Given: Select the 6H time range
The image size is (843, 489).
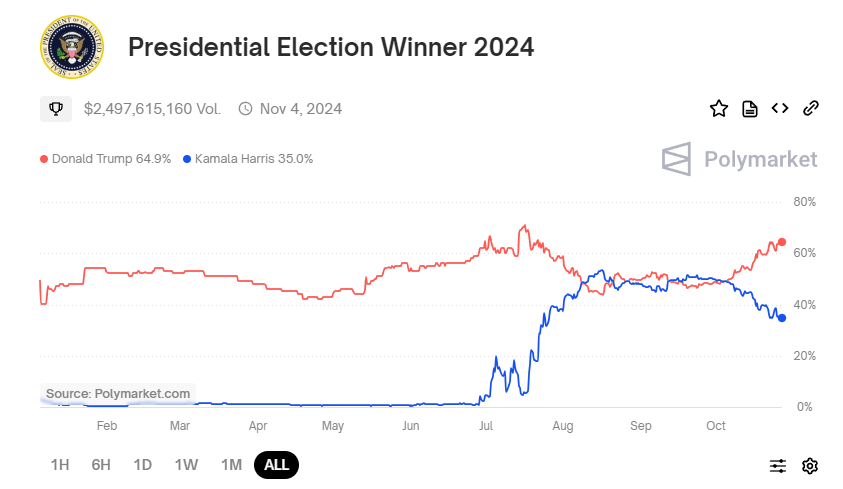Looking at the screenshot, I should (101, 464).
